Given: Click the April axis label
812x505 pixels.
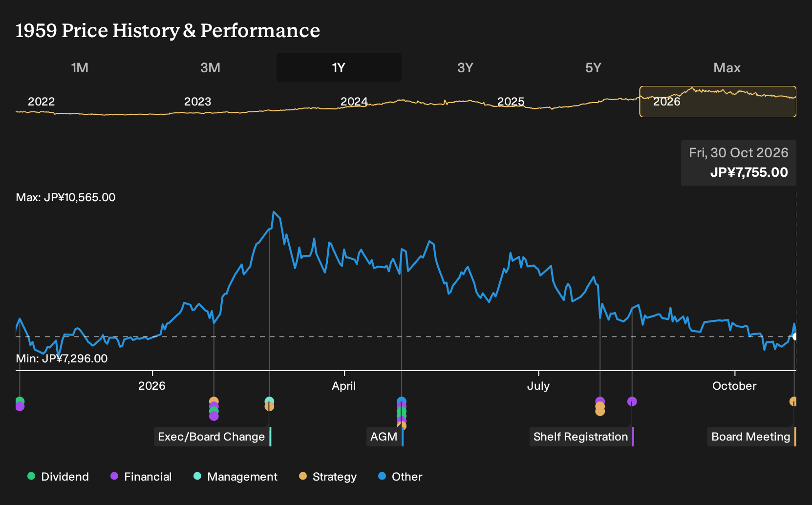Looking at the screenshot, I should pyautogui.click(x=344, y=386).
